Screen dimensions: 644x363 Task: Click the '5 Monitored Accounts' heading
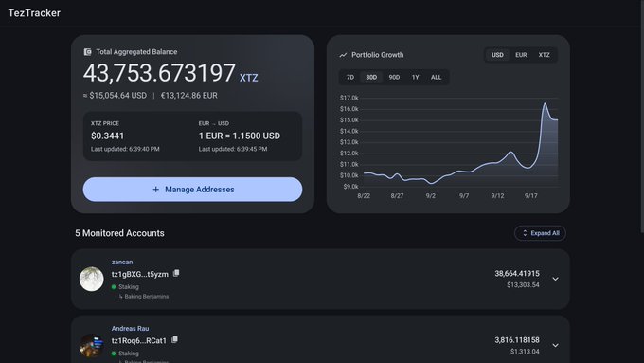(119, 233)
